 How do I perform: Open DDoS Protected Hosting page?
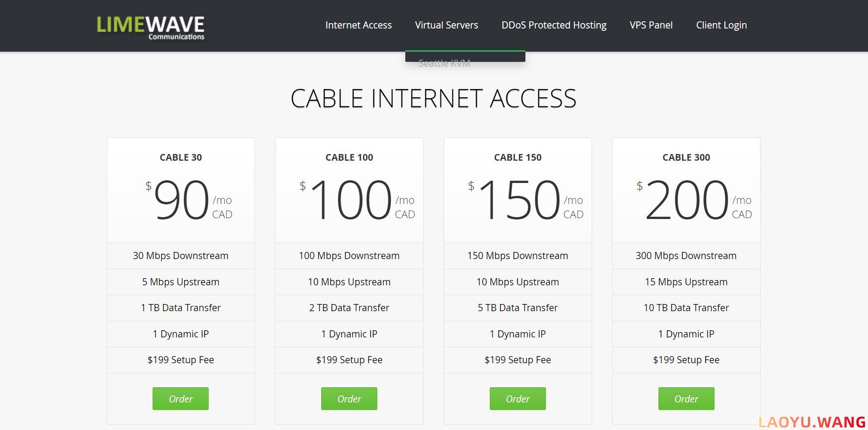pyautogui.click(x=554, y=25)
